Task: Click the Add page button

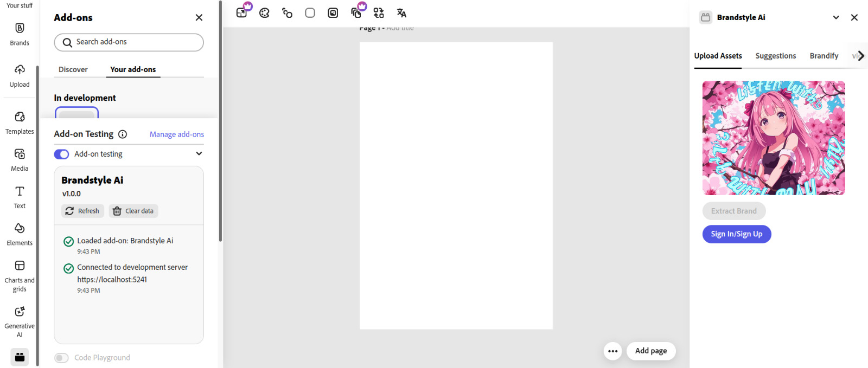Action: [651, 351]
